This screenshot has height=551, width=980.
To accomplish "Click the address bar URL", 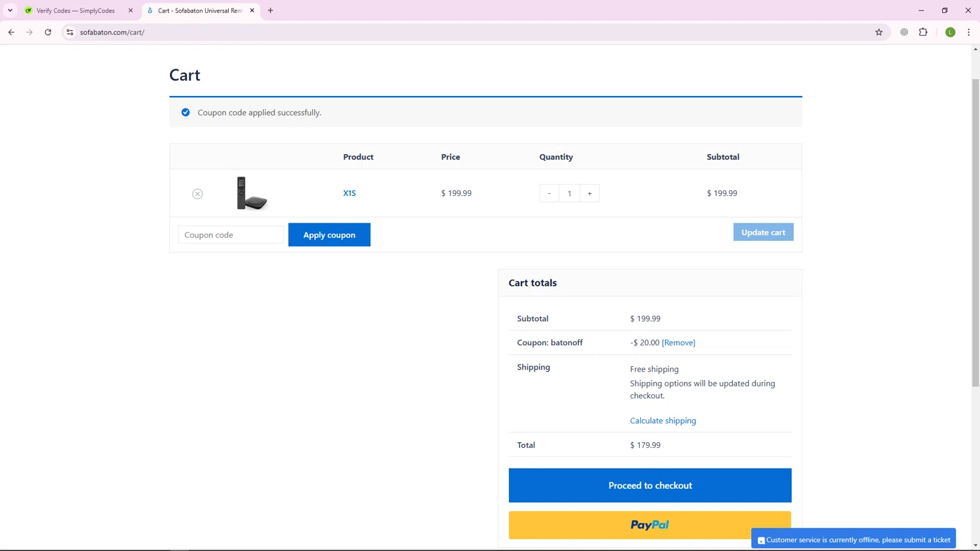I will [112, 32].
